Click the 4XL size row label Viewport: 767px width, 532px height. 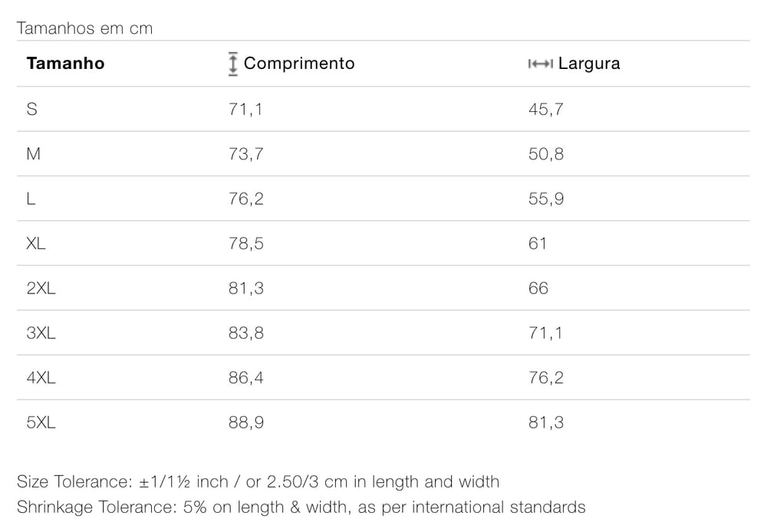[41, 377]
